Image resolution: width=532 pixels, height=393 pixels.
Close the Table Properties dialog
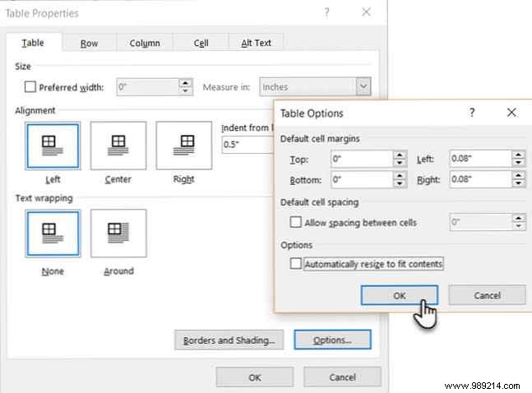366,12
